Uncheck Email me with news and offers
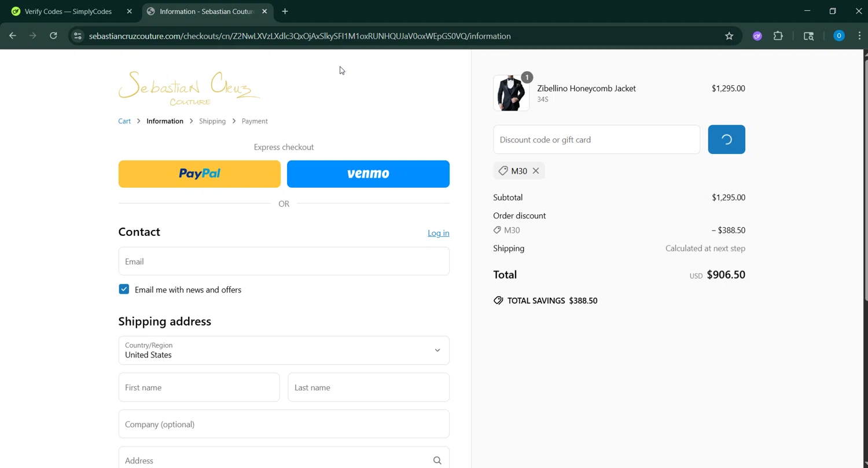The width and height of the screenshot is (868, 468). [x=124, y=289]
